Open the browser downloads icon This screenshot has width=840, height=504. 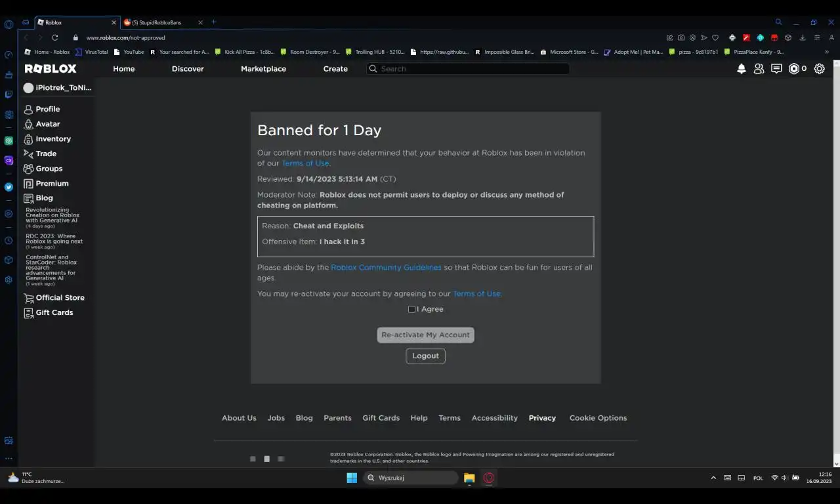click(802, 37)
